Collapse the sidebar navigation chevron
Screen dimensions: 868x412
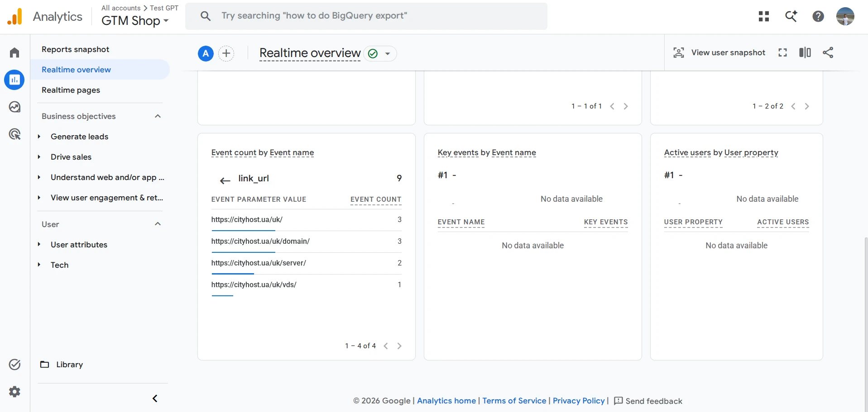point(155,398)
